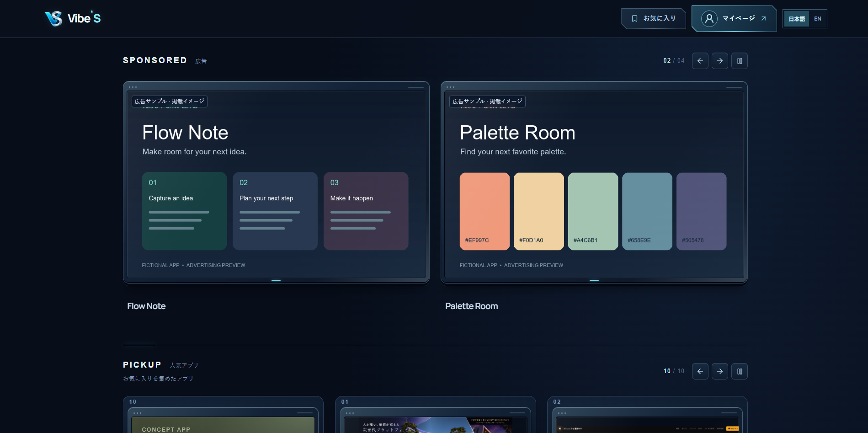Go to next Pickup slide
Screen dimensions: 868x433
720,371
